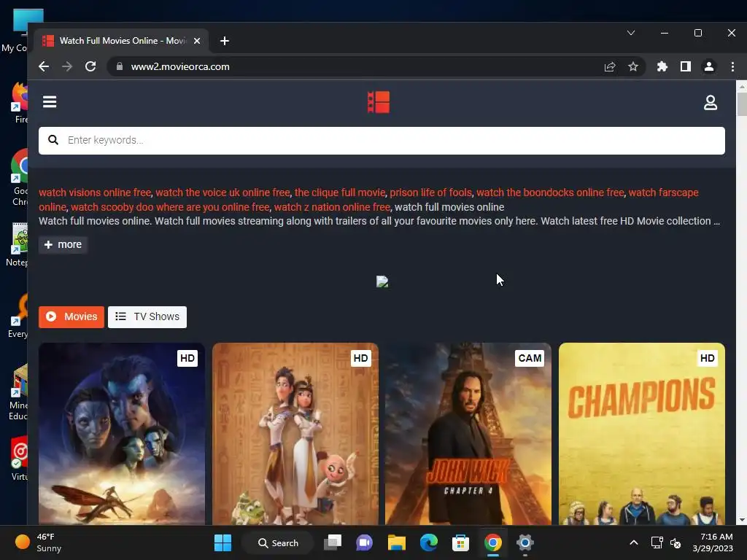Open 'watch the boondocks online free' link
747x560 pixels.
click(x=550, y=192)
